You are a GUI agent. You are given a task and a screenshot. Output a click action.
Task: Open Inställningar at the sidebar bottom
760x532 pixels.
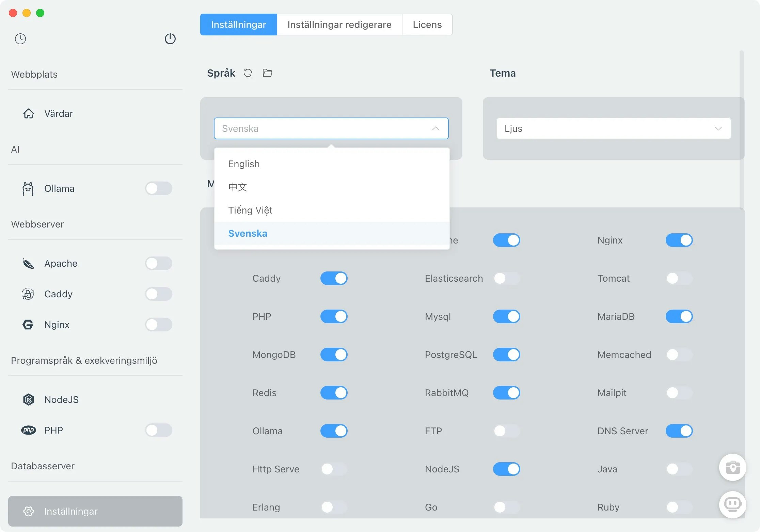95,511
